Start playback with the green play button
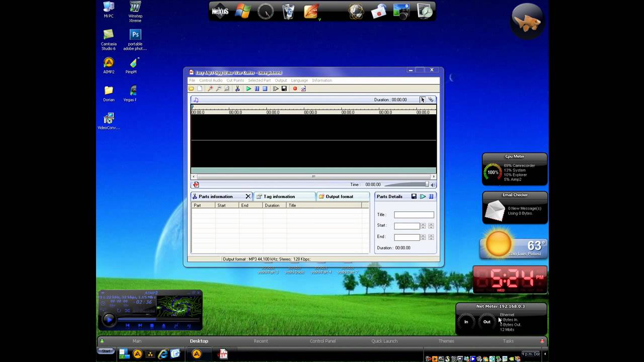 [x=249, y=88]
